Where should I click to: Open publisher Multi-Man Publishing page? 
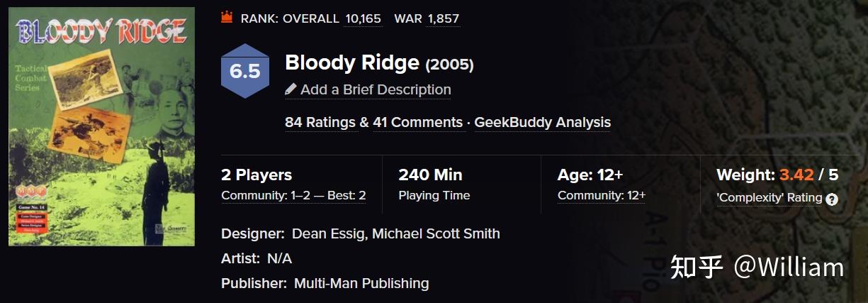[361, 283]
